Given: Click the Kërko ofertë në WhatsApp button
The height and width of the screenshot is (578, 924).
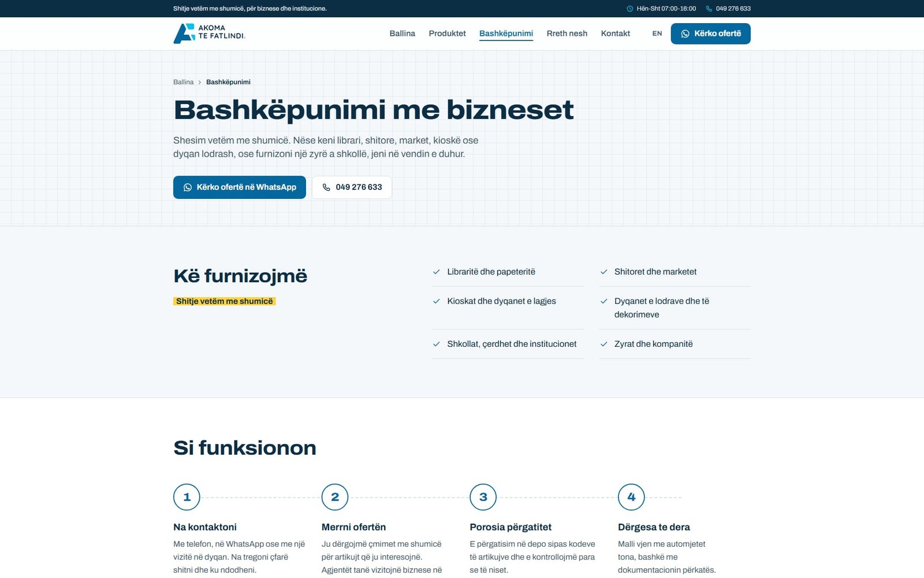Looking at the screenshot, I should [x=240, y=187].
